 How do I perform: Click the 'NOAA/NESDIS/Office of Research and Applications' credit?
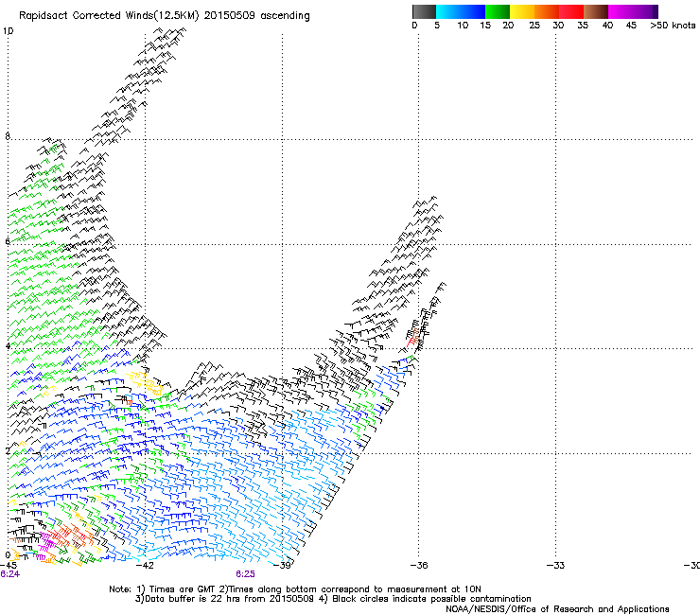pyautogui.click(x=557, y=609)
